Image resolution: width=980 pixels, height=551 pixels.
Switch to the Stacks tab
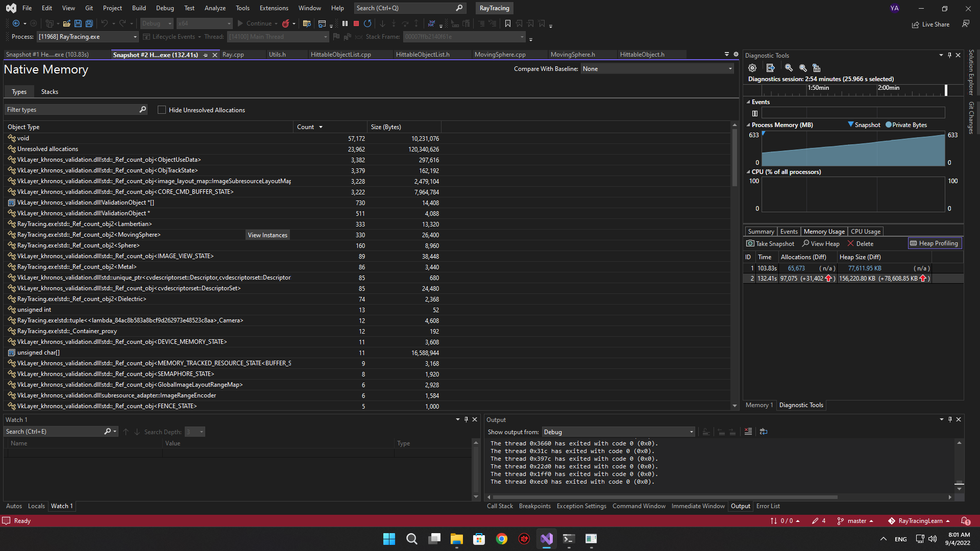50,92
